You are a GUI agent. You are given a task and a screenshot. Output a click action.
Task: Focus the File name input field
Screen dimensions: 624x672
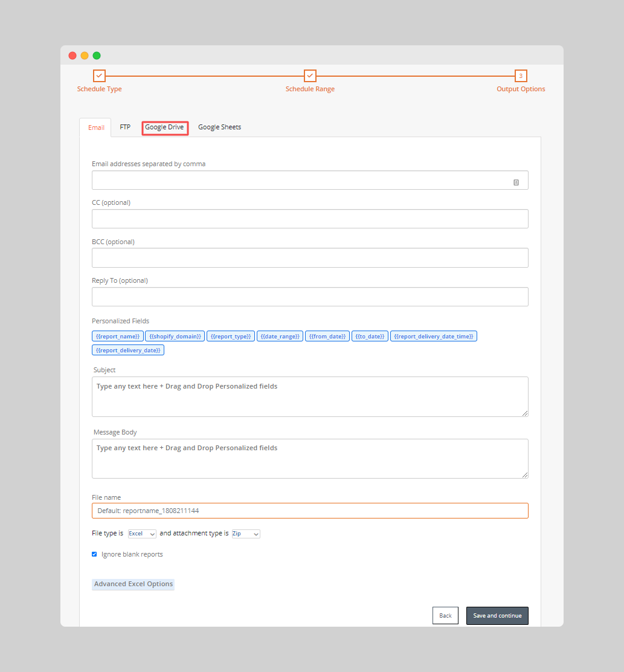pyautogui.click(x=310, y=511)
